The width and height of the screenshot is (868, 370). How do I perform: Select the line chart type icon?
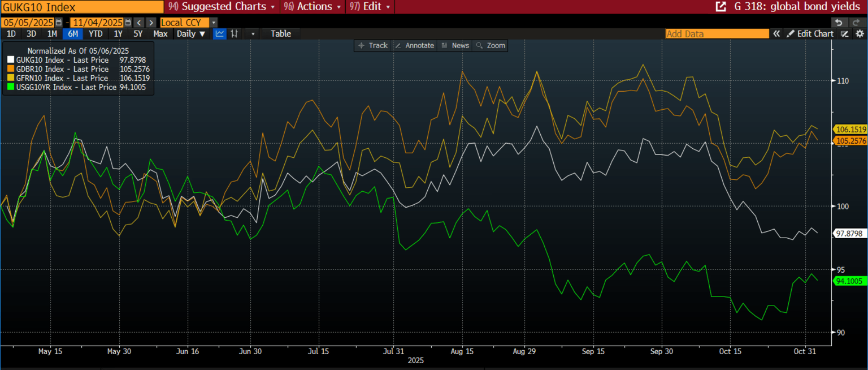point(219,34)
